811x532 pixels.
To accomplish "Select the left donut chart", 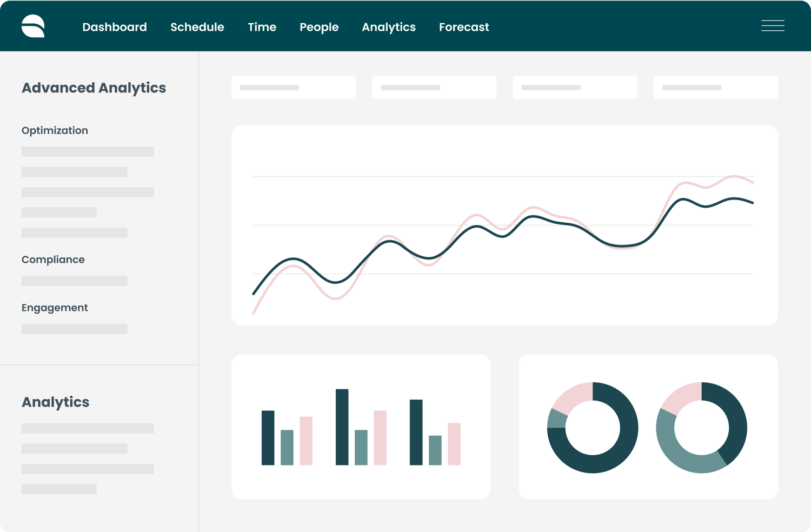I will 593,428.
